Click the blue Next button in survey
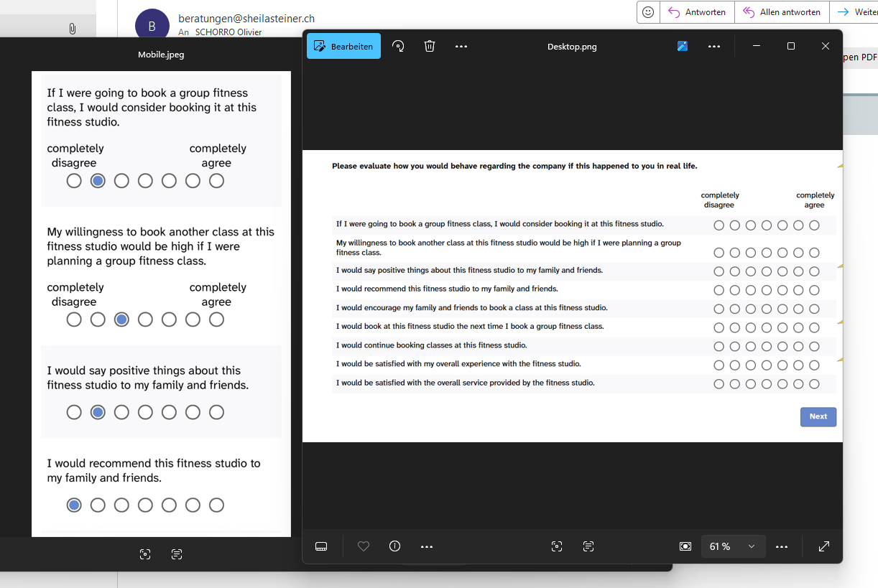The height and width of the screenshot is (588, 878). click(x=818, y=416)
